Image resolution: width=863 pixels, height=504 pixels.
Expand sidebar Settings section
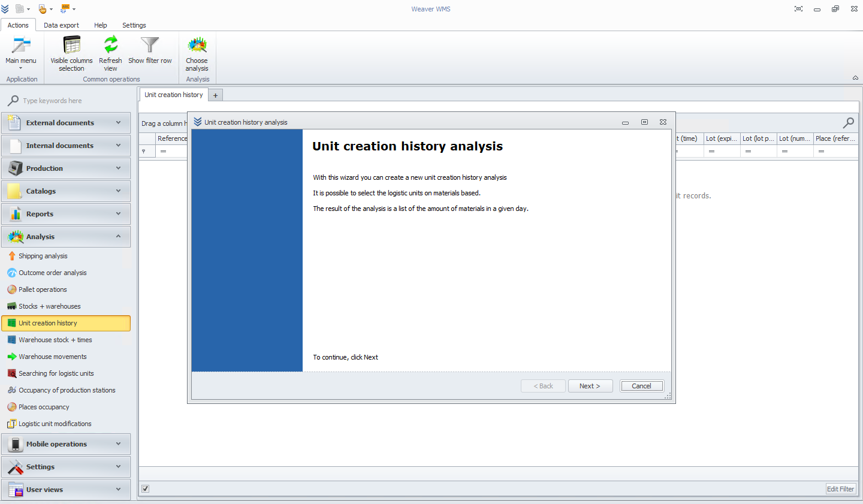pyautogui.click(x=66, y=467)
